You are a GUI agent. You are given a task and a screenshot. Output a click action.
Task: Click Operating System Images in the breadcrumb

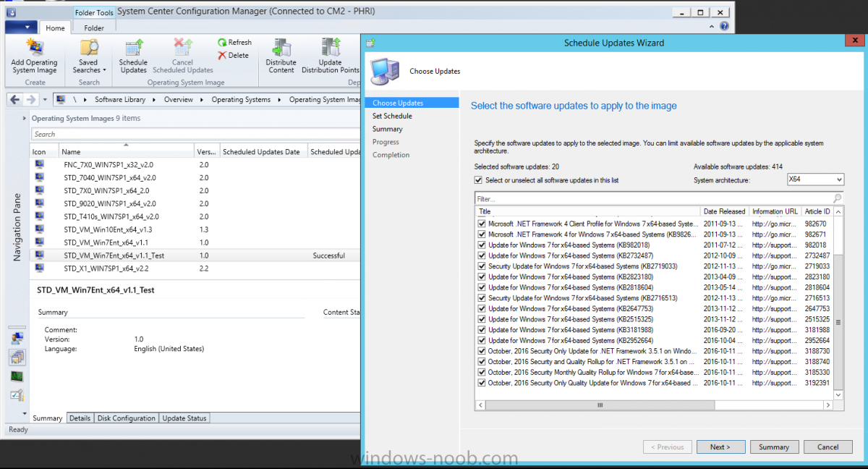[324, 100]
